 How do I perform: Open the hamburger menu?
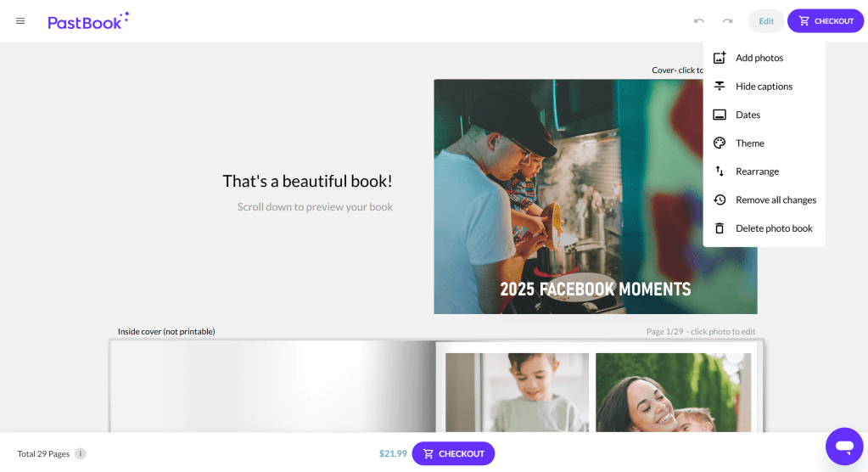[20, 21]
